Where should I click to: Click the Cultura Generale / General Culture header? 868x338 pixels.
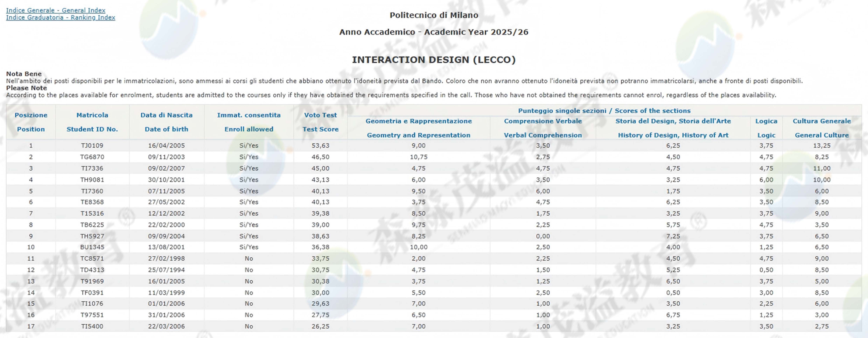pos(822,128)
